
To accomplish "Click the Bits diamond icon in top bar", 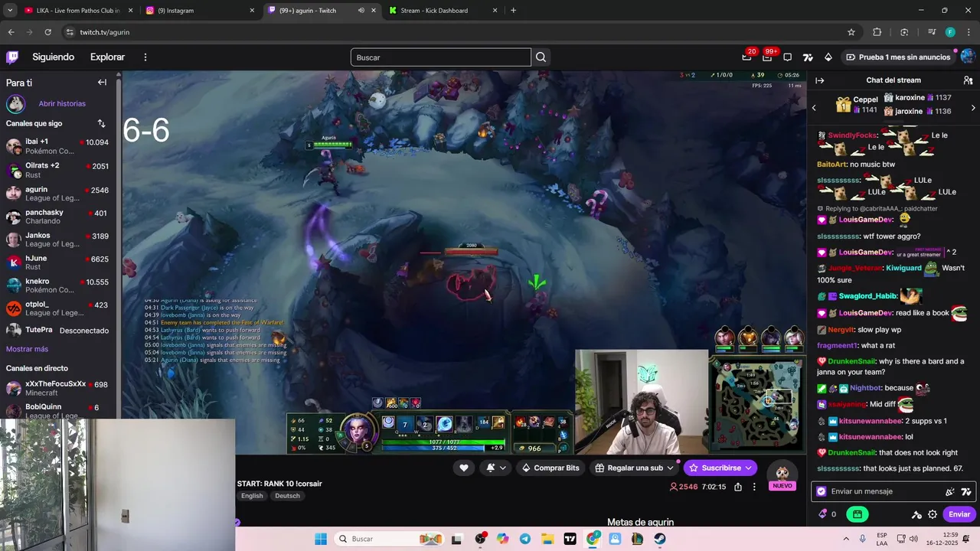I will tap(828, 57).
